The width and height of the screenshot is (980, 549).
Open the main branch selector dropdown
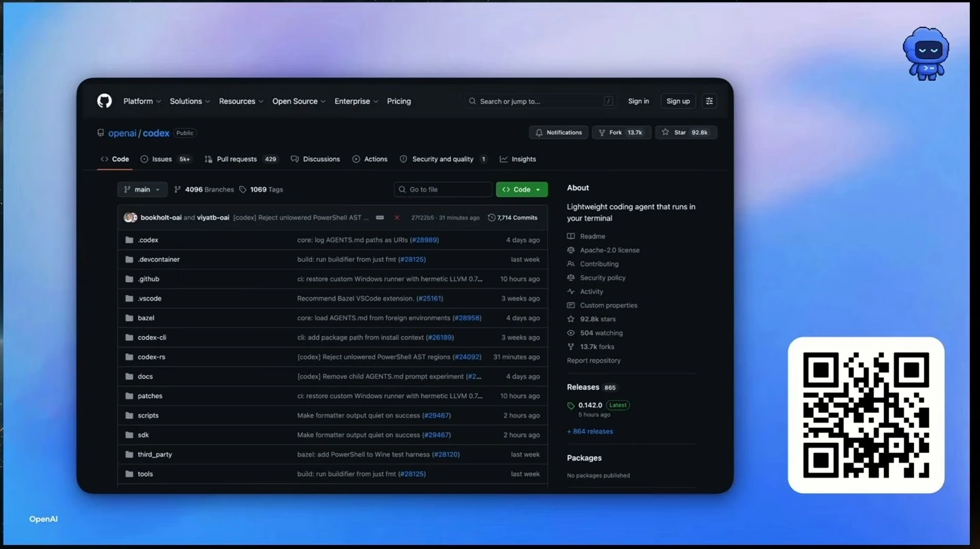click(x=142, y=190)
